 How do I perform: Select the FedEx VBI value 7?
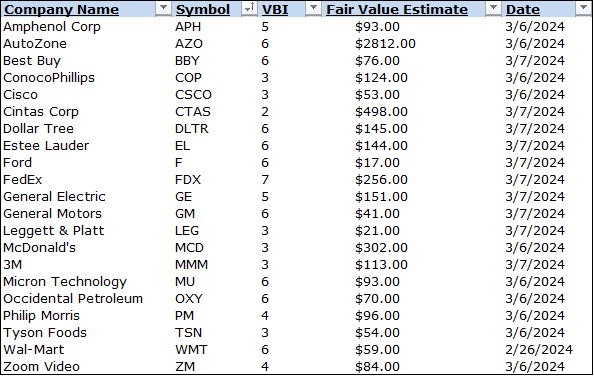265,179
